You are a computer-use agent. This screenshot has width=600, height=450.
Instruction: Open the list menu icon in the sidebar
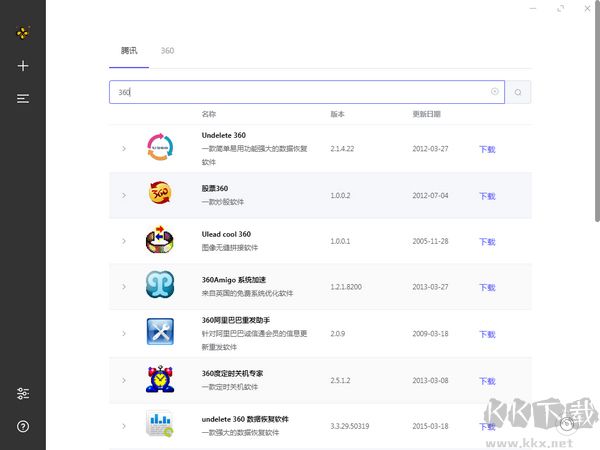point(23,98)
